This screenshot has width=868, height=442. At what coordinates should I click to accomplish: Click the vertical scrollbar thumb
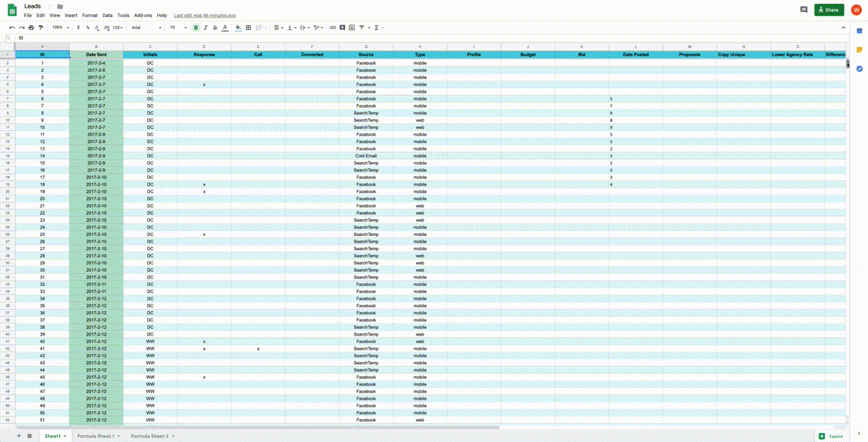pos(848,63)
